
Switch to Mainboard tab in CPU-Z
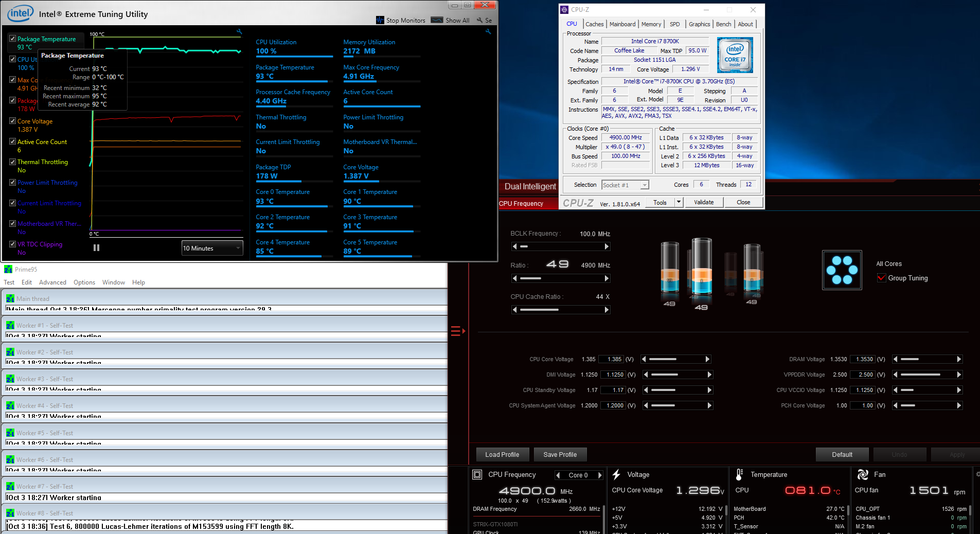coord(622,24)
